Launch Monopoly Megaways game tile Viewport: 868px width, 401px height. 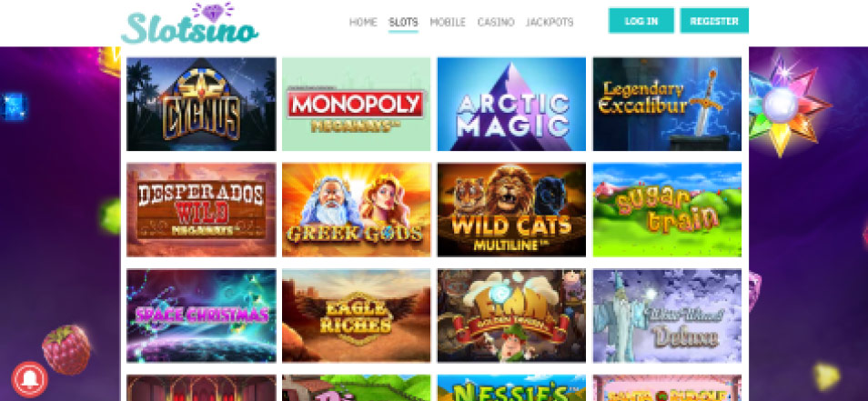tap(356, 104)
